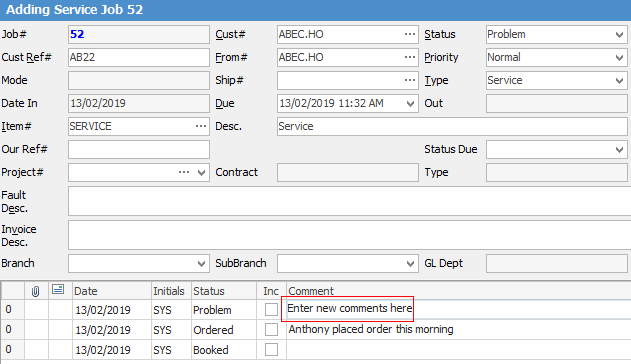Screen dimensions: 631x364
Task: Click the date cell in Ordered row
Action: click(x=111, y=329)
